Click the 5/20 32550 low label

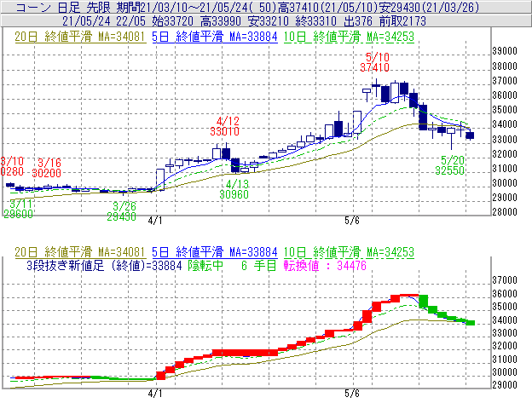(450, 165)
